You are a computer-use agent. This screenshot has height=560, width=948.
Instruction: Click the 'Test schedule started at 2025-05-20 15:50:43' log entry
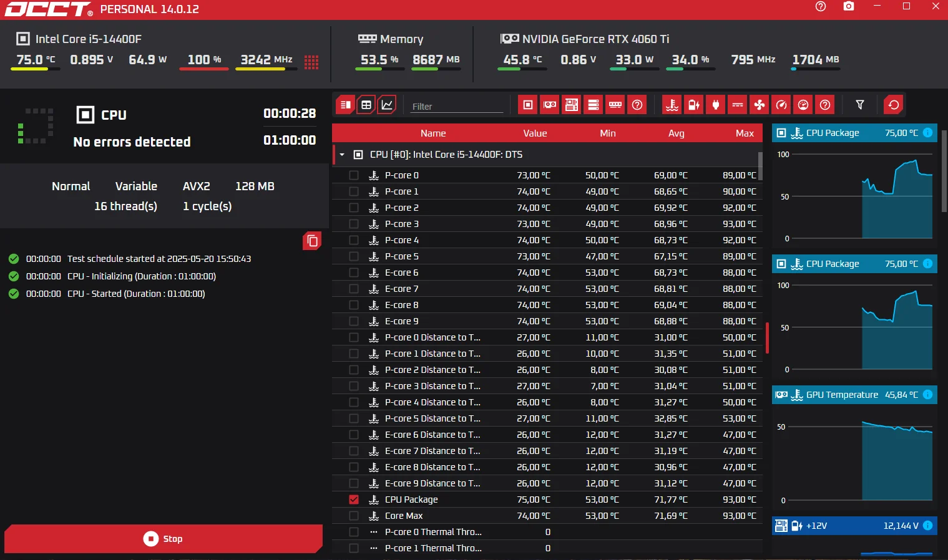point(159,259)
